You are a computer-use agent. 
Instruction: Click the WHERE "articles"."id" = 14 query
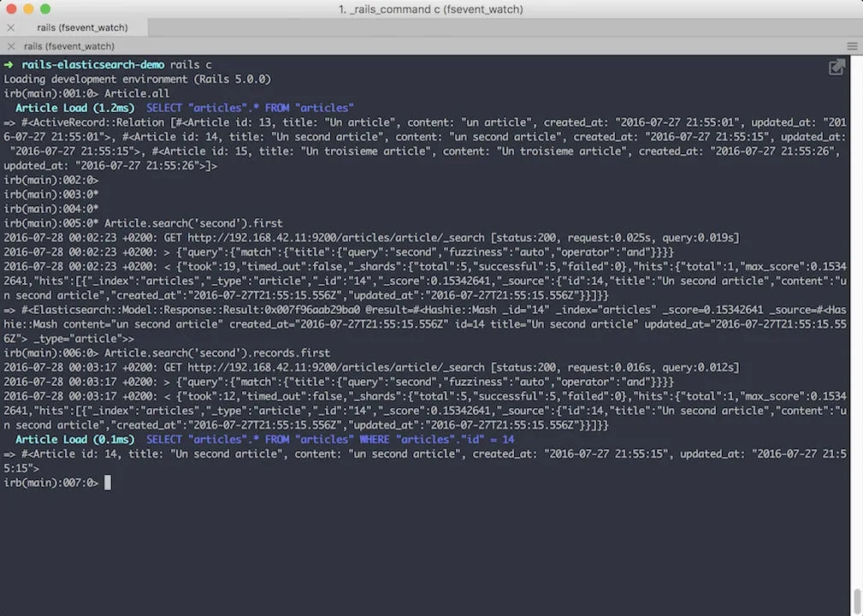[x=437, y=439]
